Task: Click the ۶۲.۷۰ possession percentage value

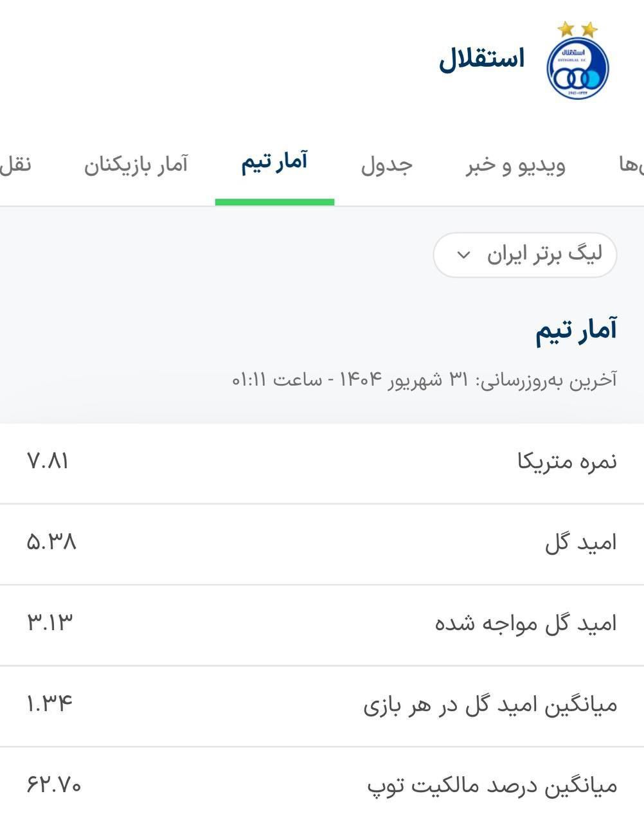Action: tap(54, 784)
